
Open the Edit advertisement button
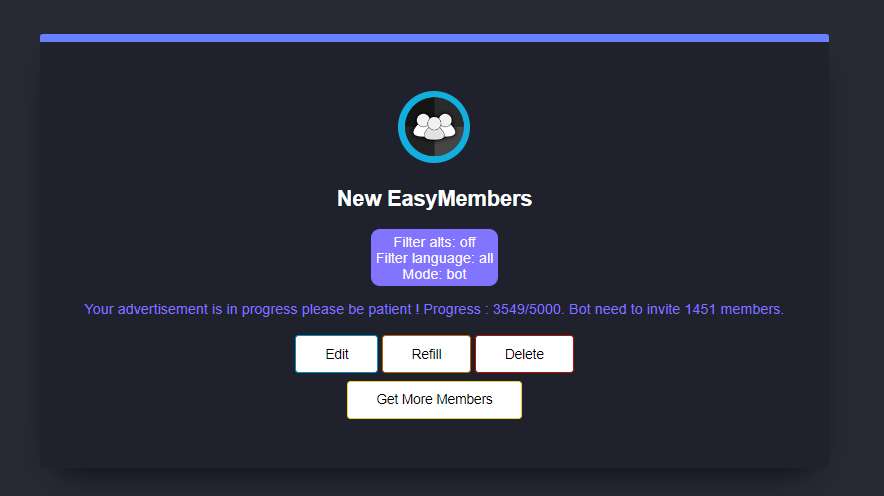(337, 354)
